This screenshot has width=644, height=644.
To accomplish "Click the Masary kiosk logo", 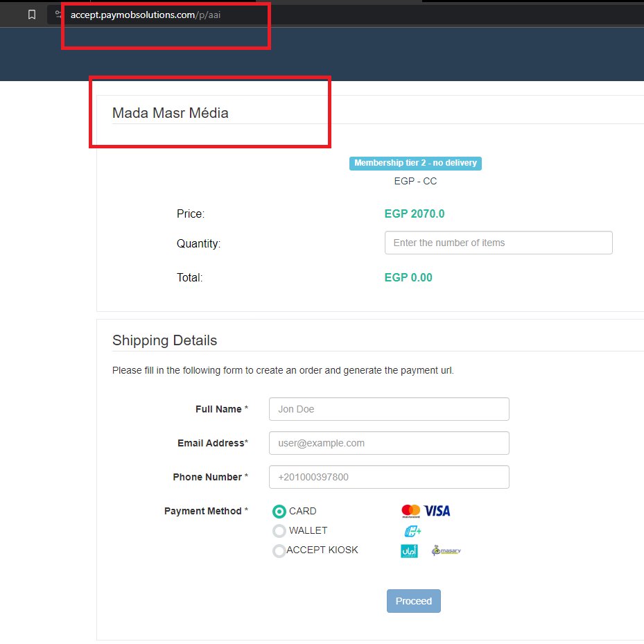I will [x=446, y=550].
